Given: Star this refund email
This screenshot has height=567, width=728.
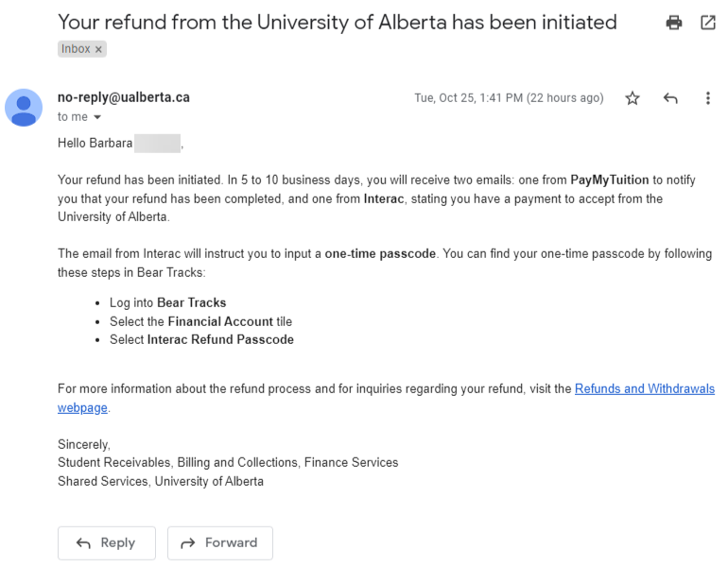Looking at the screenshot, I should [633, 98].
